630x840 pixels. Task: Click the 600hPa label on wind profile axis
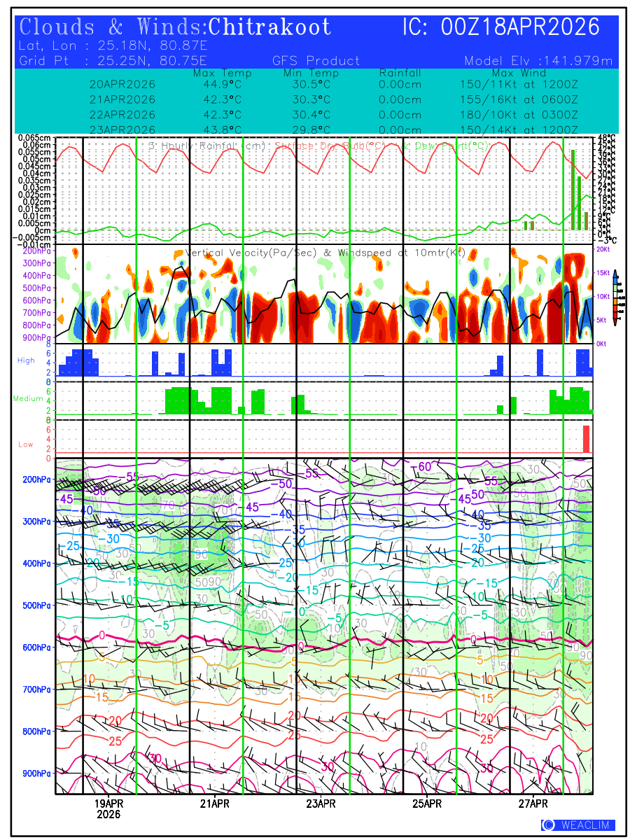[x=35, y=647]
